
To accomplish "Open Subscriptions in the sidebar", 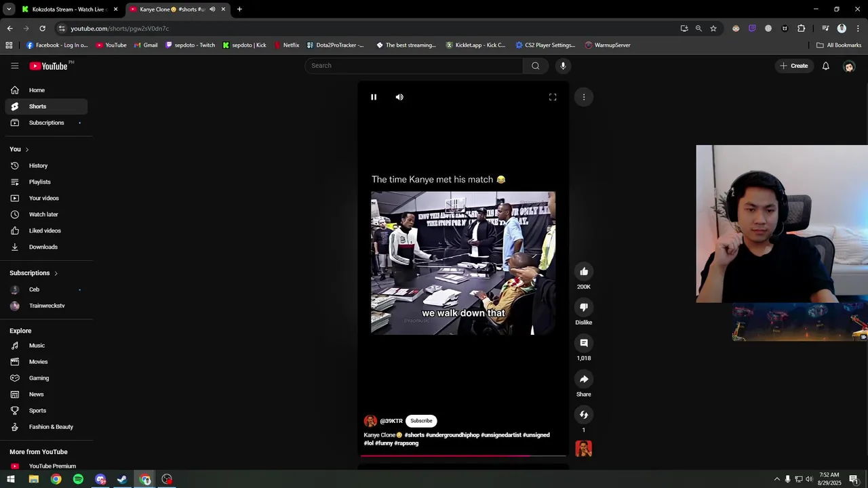I will click(x=46, y=123).
